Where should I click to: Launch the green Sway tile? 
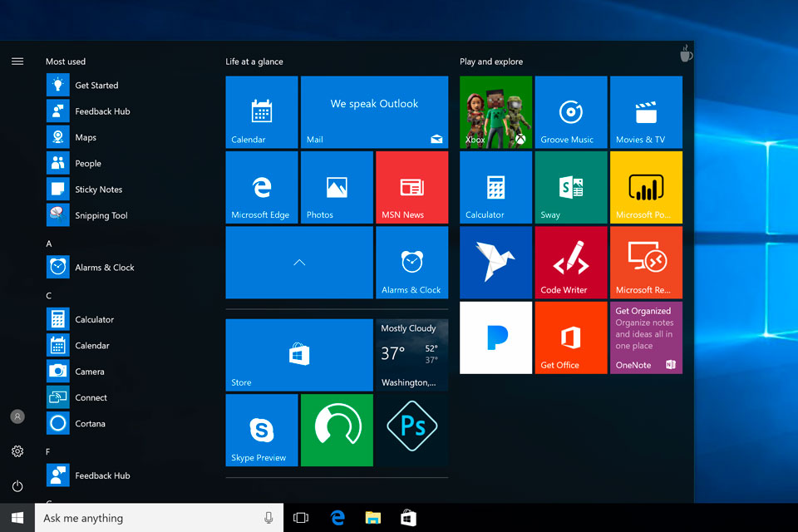571,187
